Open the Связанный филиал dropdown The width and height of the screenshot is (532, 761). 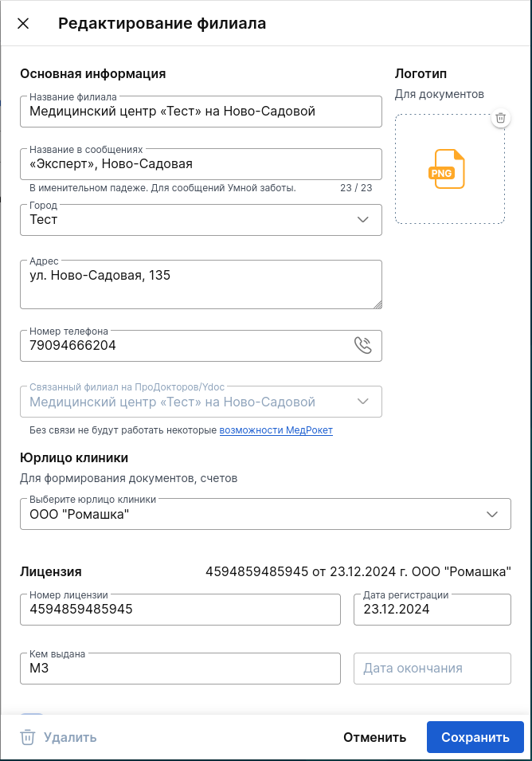pyautogui.click(x=201, y=402)
